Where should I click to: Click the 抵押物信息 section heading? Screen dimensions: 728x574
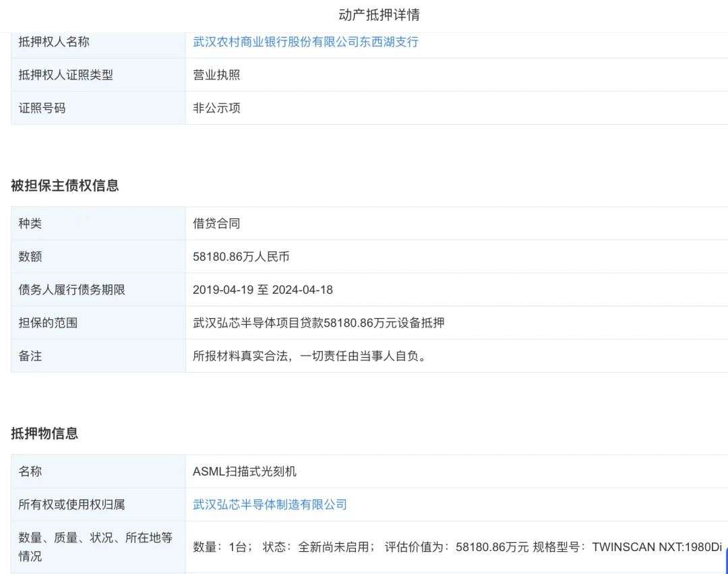click(44, 433)
